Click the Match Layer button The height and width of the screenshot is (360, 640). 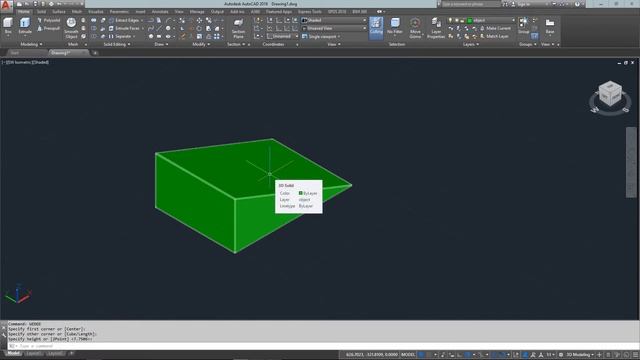tap(494, 36)
